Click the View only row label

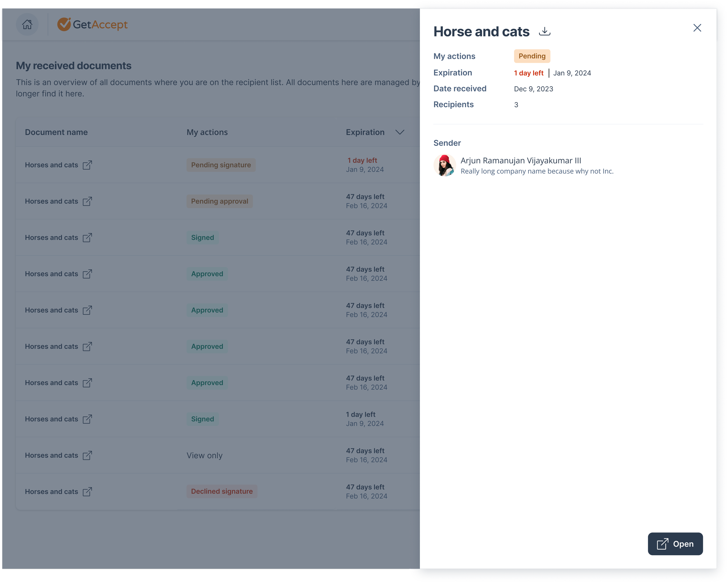pyautogui.click(x=204, y=456)
